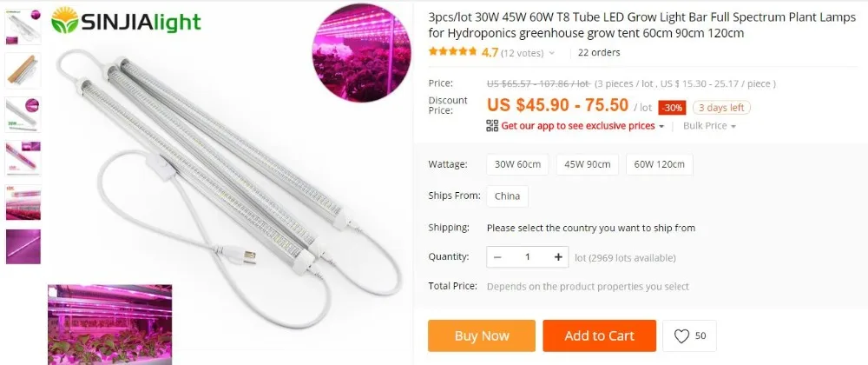Image resolution: width=868 pixels, height=365 pixels.
Task: Select the 30W 60cm wattage option
Action: pyautogui.click(x=517, y=164)
